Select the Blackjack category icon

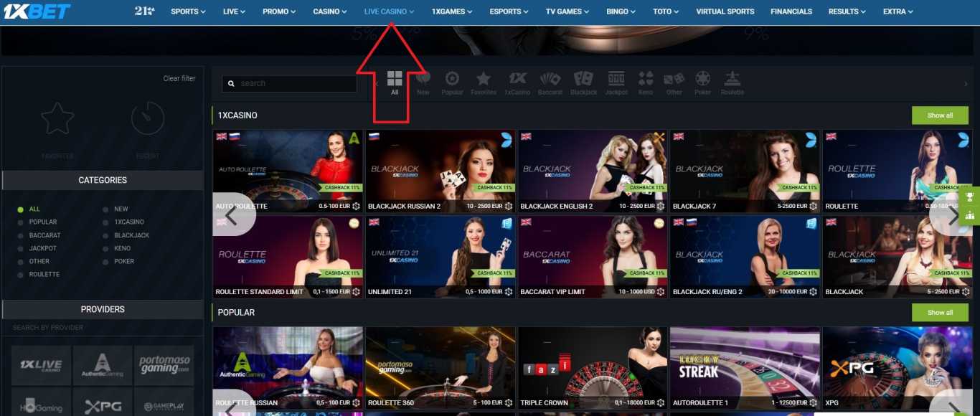pos(583,79)
